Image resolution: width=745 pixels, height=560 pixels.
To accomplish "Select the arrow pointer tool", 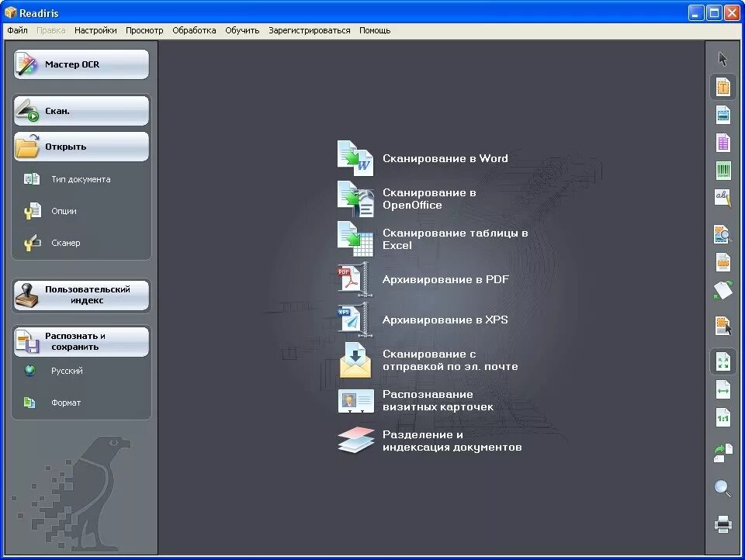I will pyautogui.click(x=722, y=60).
